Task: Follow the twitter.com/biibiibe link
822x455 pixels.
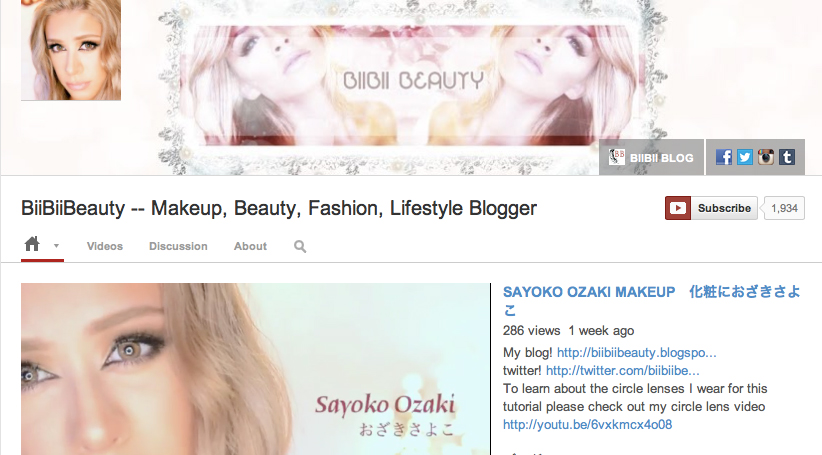Action: tap(623, 371)
